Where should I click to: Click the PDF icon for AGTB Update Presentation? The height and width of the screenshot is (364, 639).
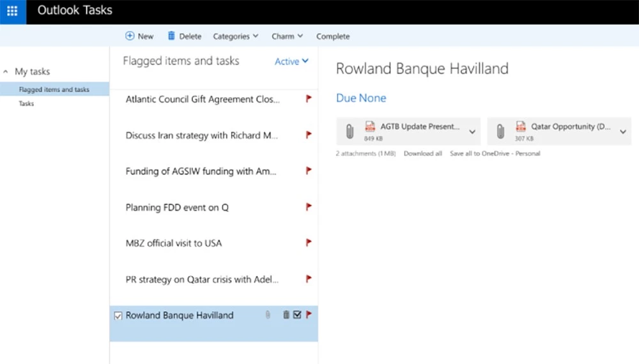pos(369,126)
